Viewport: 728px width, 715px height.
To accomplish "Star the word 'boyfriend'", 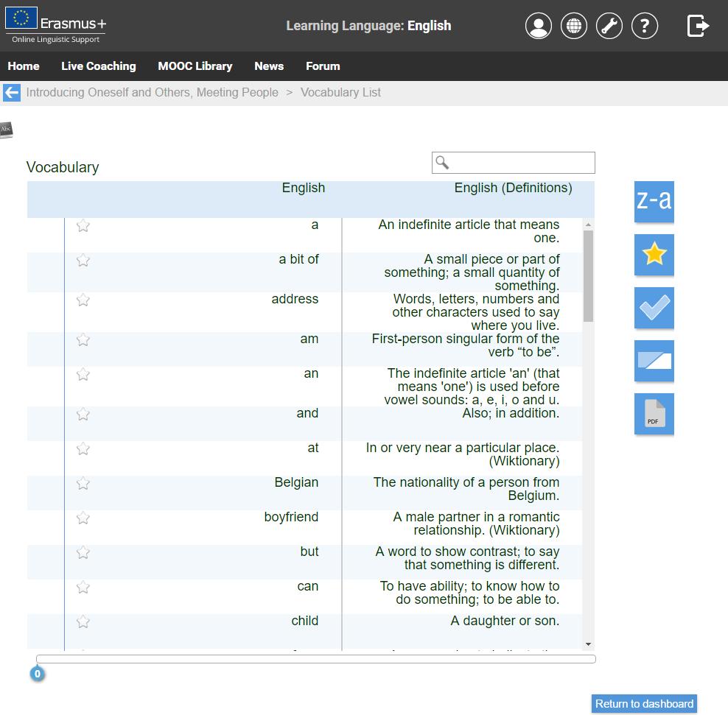I will click(x=83, y=518).
